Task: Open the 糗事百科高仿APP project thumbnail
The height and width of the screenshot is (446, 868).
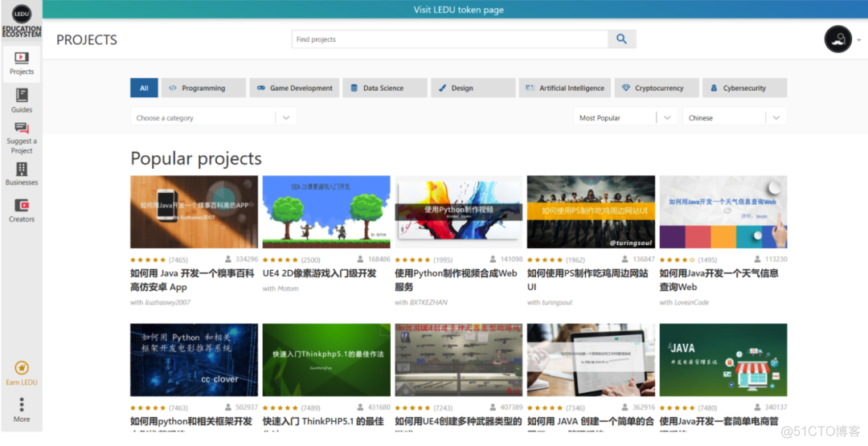Action: (x=194, y=212)
